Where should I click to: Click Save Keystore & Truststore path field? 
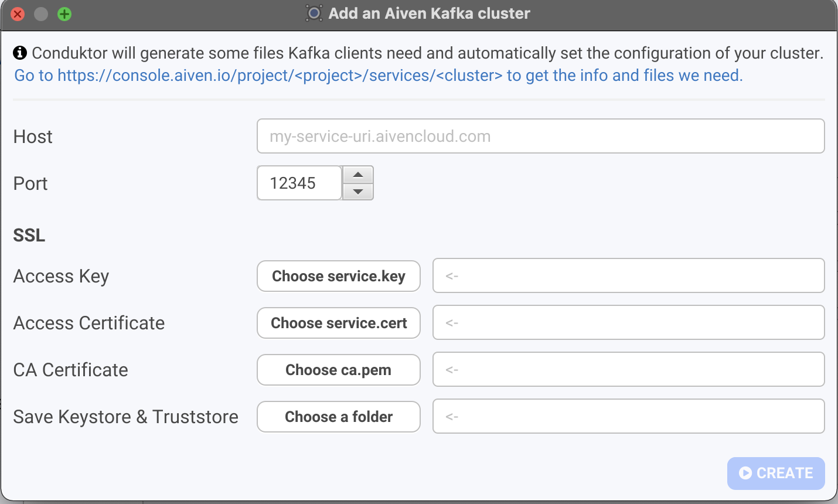628,416
